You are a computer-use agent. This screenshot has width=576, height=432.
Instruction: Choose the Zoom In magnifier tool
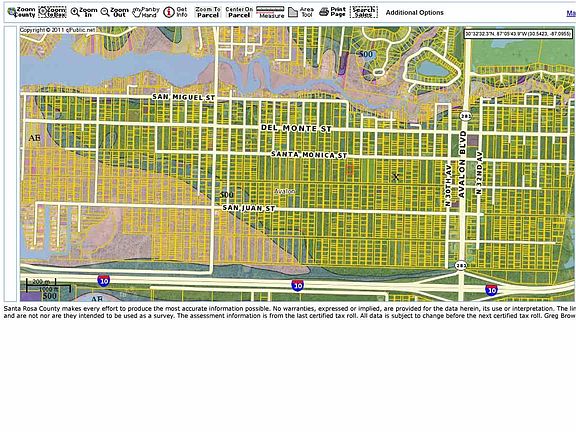click(x=84, y=12)
